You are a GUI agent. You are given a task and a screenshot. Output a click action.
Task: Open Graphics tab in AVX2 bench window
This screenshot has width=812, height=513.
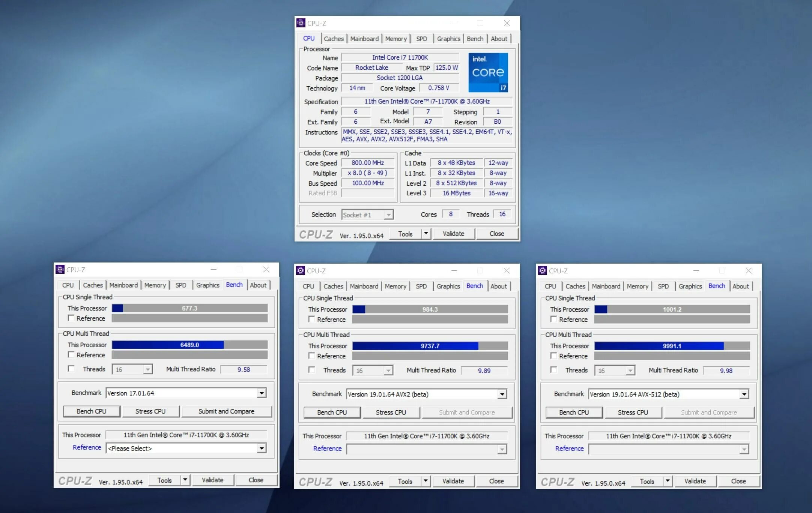448,286
